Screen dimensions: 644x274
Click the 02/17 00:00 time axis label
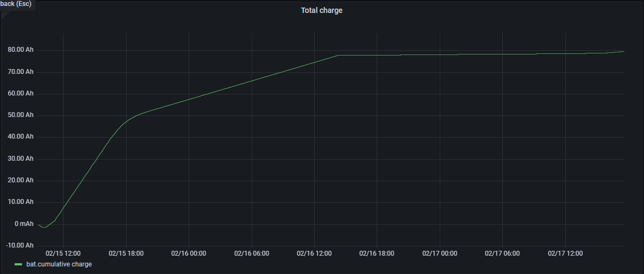tap(440, 254)
